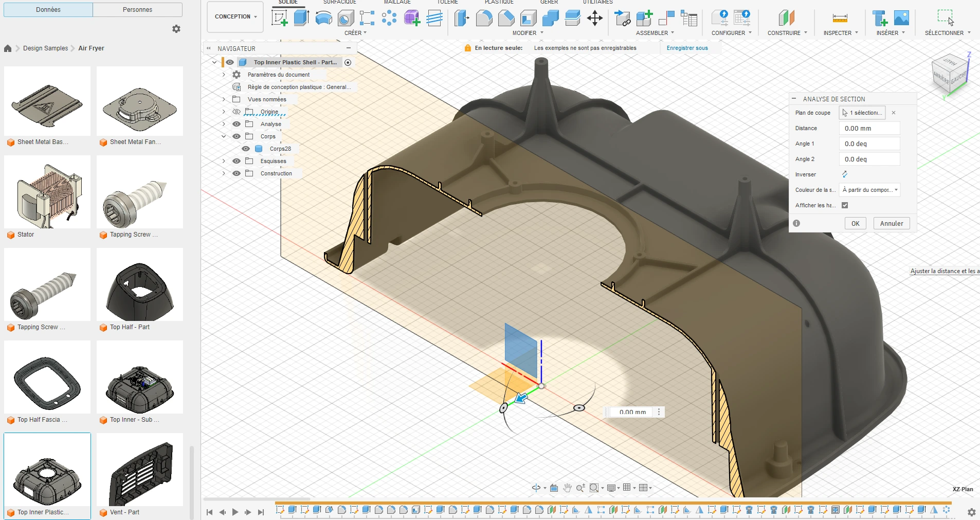
Task: Activate the Revolve tool
Action: pyautogui.click(x=323, y=18)
